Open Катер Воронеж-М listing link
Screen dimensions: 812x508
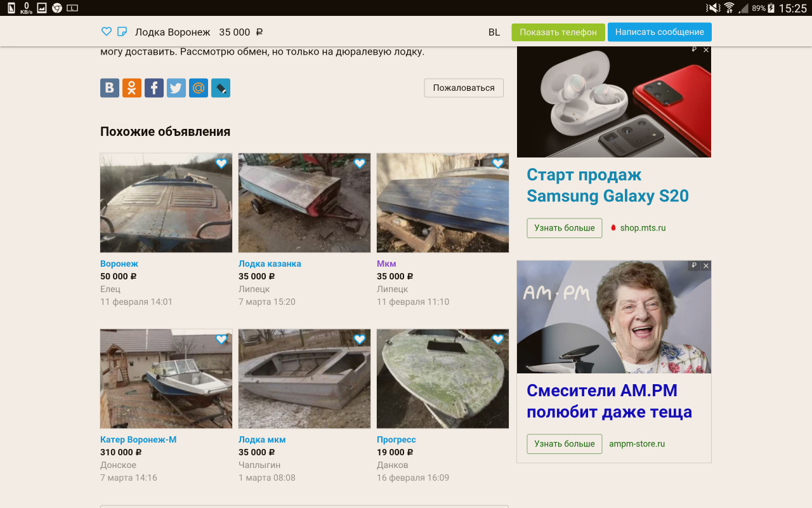click(138, 439)
